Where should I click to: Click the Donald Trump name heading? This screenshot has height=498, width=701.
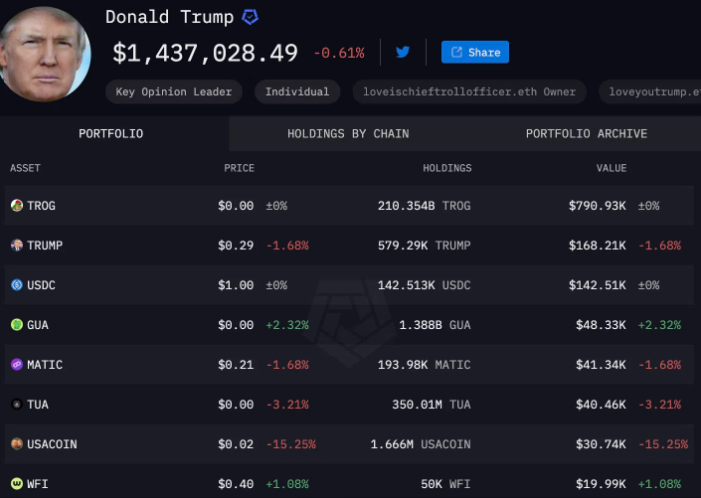point(169,17)
